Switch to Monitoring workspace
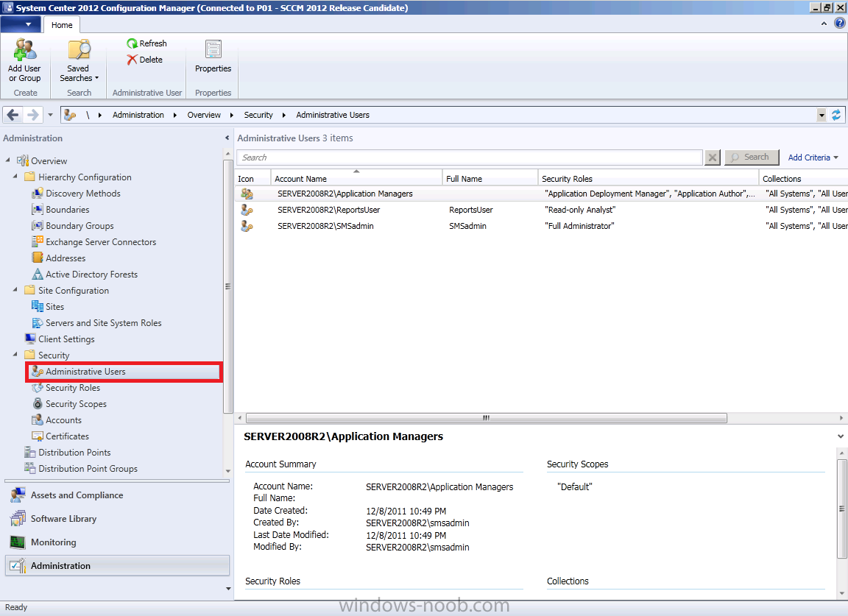This screenshot has height=616, width=848. [x=117, y=542]
